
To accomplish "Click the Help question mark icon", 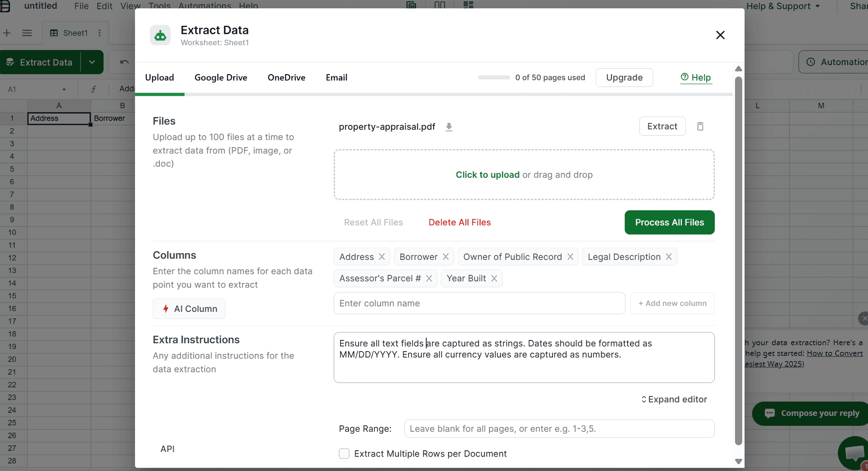I will pos(685,77).
